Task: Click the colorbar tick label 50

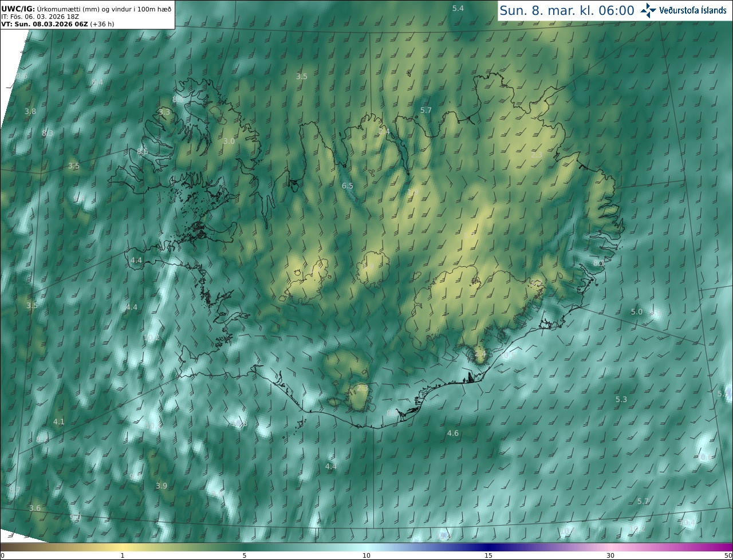Action: coord(728,555)
